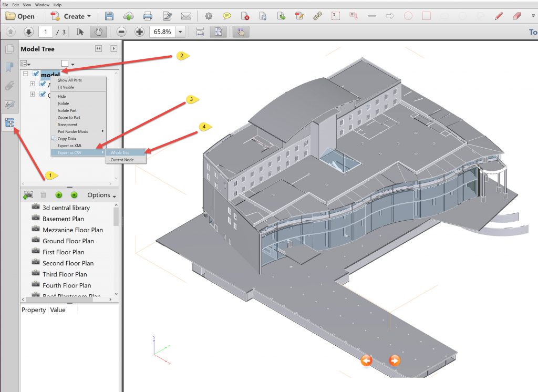Click the Save floppy disk icon
Image resolution: width=538 pixels, height=392 pixels.
[x=109, y=16]
